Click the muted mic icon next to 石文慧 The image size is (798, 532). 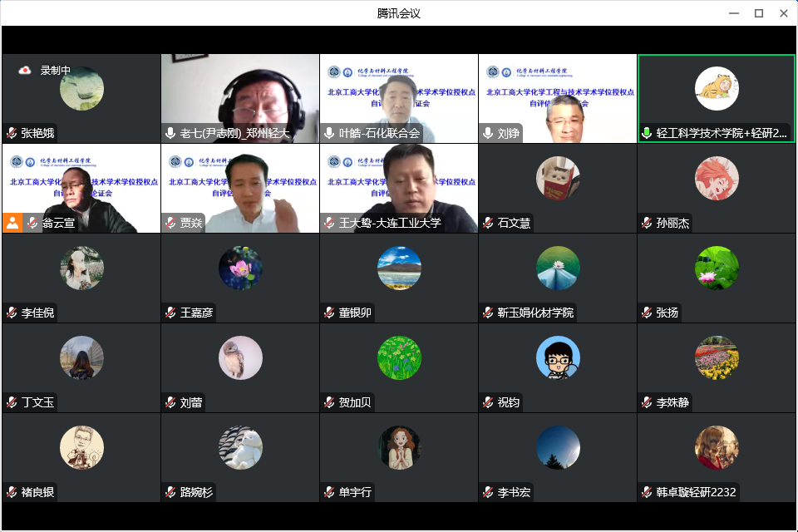coord(488,223)
